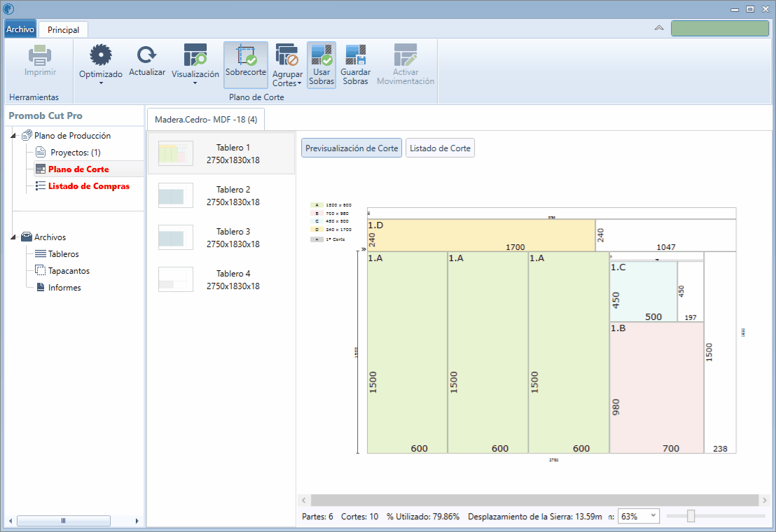Viewport: 776px width, 532px height.
Task: Click the Listado de Compras list icon
Action: (41, 186)
